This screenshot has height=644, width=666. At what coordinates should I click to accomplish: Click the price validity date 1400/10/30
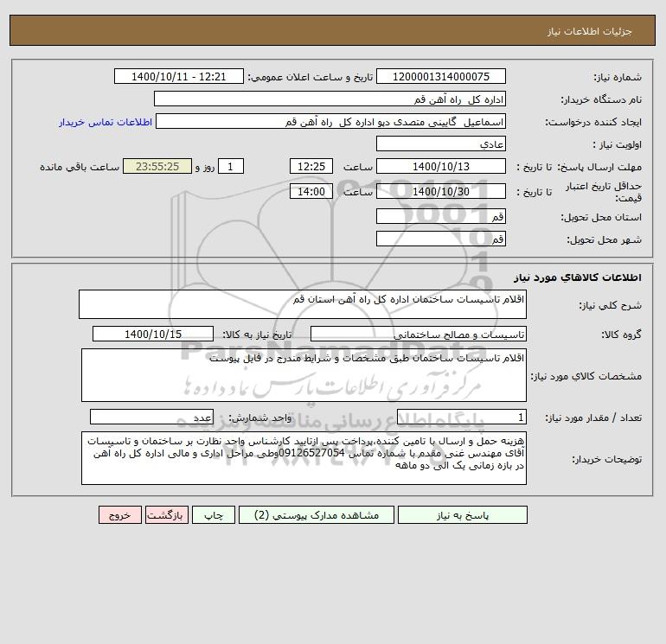coord(441,191)
